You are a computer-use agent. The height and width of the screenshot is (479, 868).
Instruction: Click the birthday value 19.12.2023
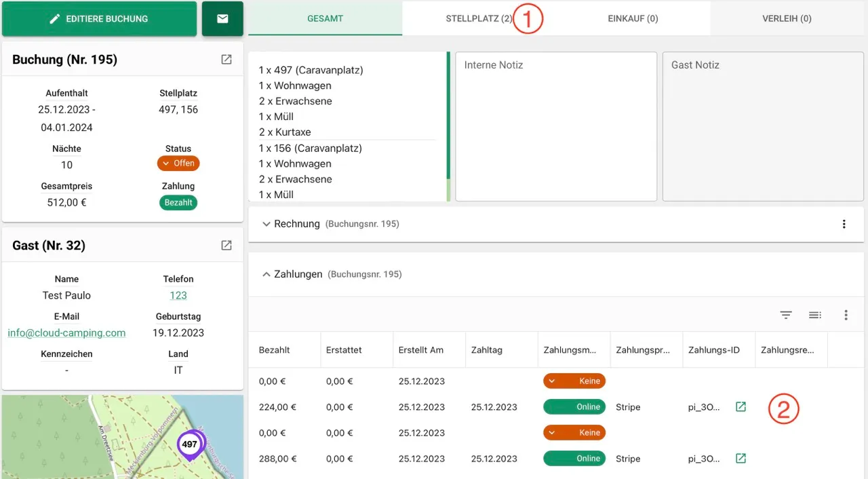pos(178,332)
